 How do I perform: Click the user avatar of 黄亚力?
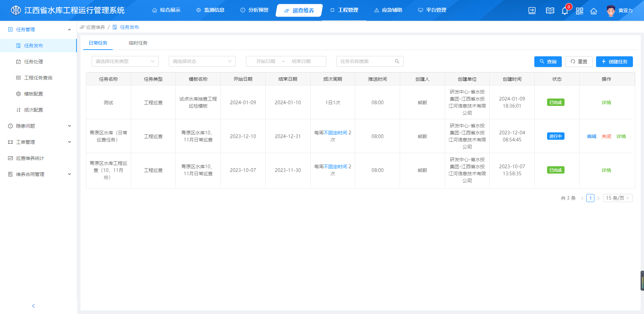pyautogui.click(x=611, y=11)
